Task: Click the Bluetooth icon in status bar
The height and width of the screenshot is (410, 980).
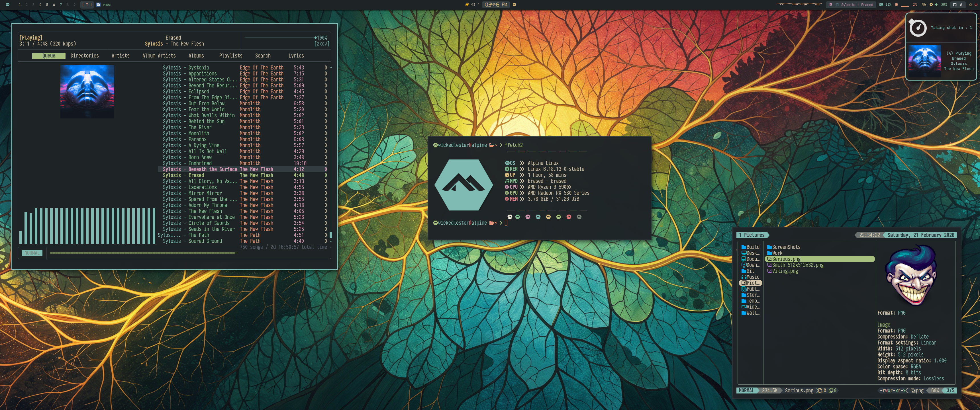Action: (961, 5)
